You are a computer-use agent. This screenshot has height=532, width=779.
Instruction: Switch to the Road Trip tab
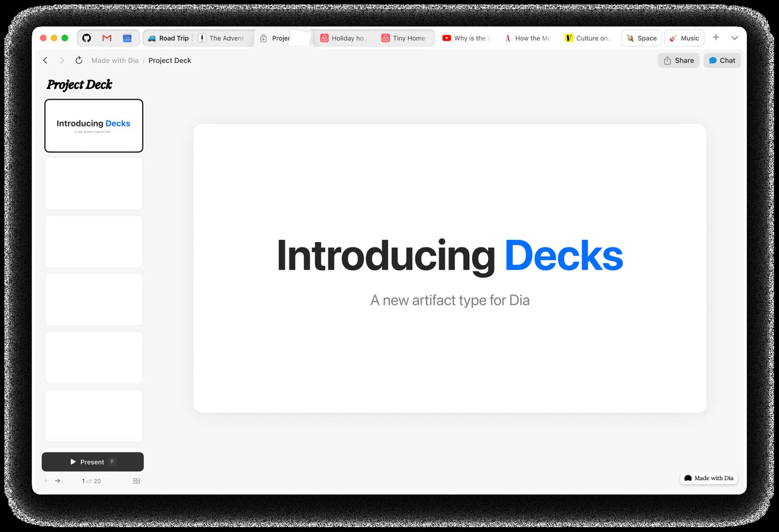[168, 38]
